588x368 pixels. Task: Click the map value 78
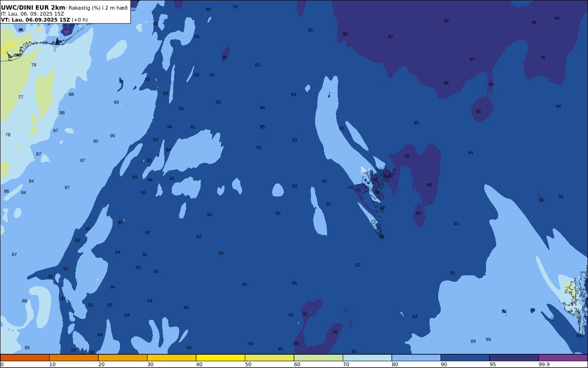(x=8, y=135)
